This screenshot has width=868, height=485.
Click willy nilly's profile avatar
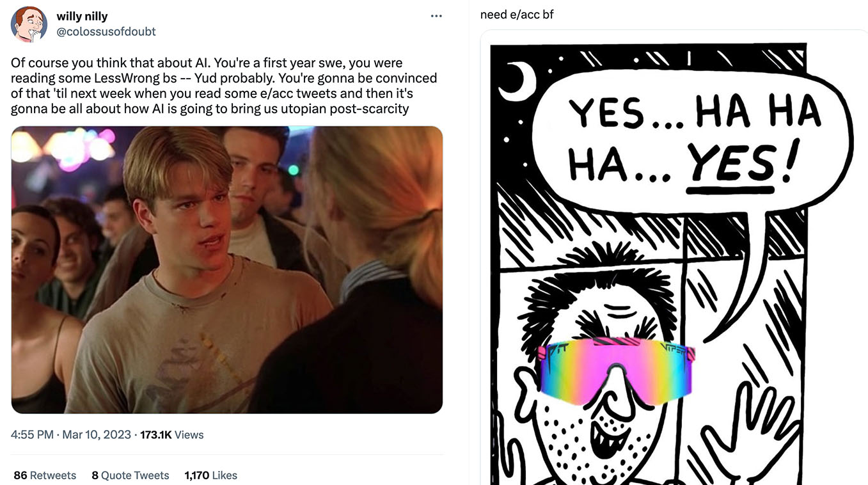(x=29, y=23)
